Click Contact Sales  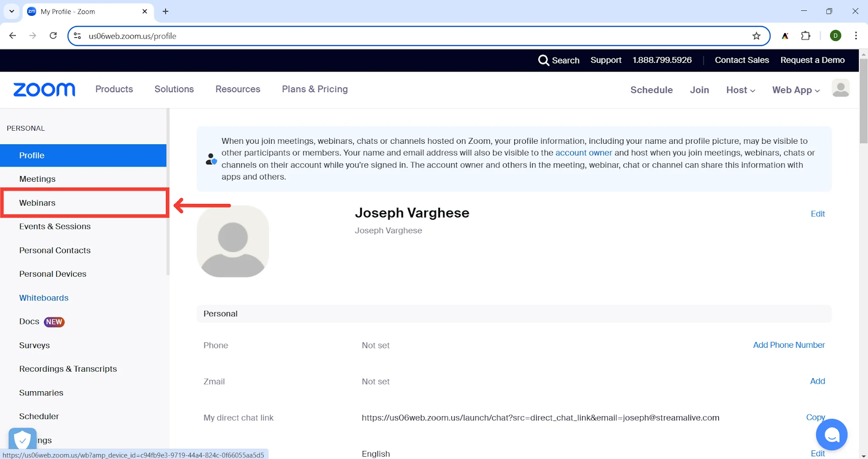742,60
